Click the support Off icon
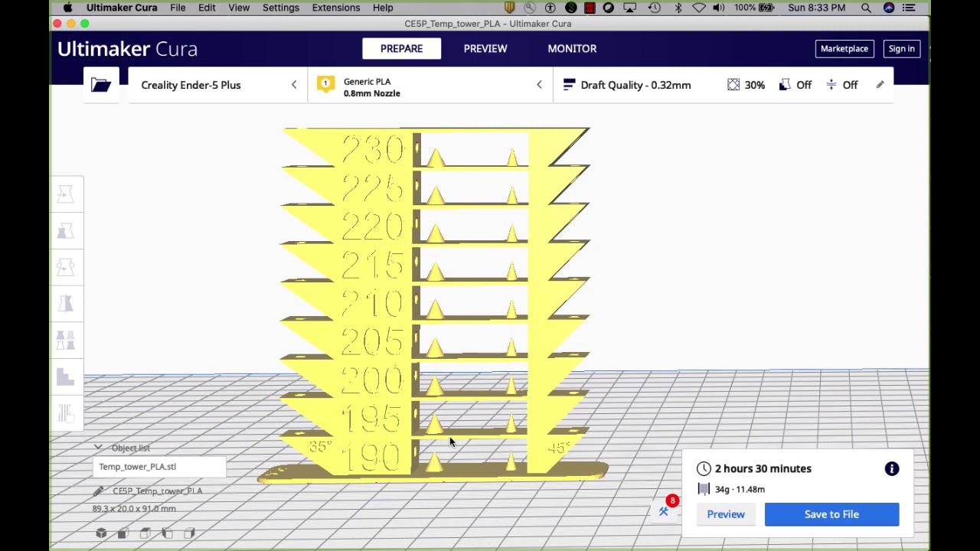Image resolution: width=980 pixels, height=551 pixels. pos(785,85)
